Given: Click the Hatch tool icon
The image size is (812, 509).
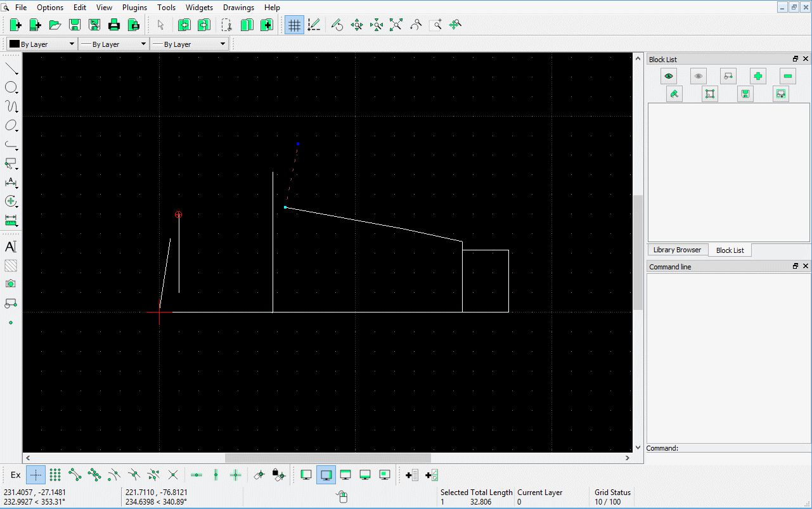Looking at the screenshot, I should pyautogui.click(x=11, y=266).
